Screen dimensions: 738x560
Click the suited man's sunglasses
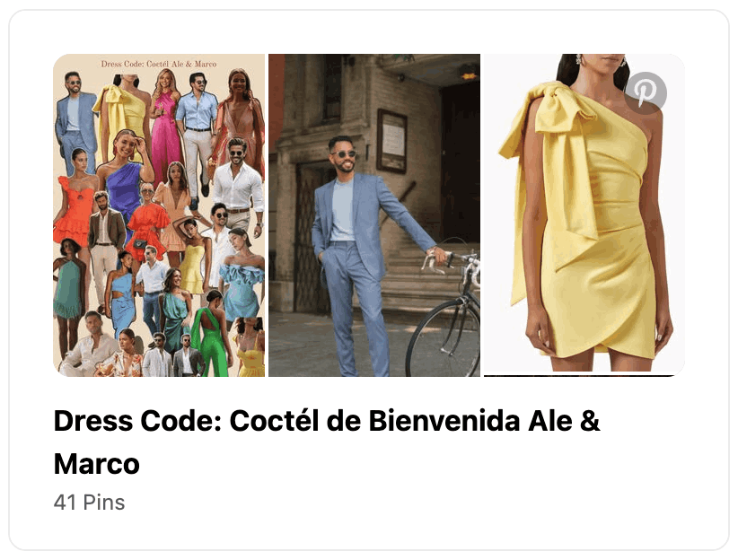[x=344, y=153]
